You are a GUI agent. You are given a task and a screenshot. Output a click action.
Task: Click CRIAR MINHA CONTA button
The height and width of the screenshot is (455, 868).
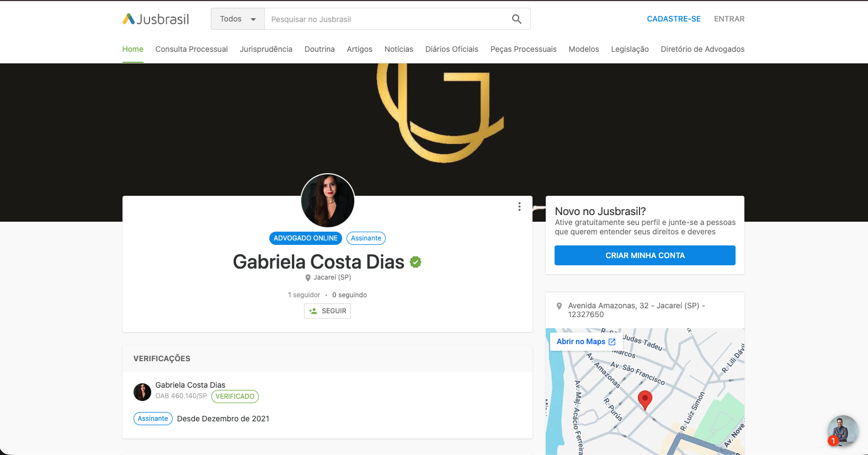click(645, 255)
